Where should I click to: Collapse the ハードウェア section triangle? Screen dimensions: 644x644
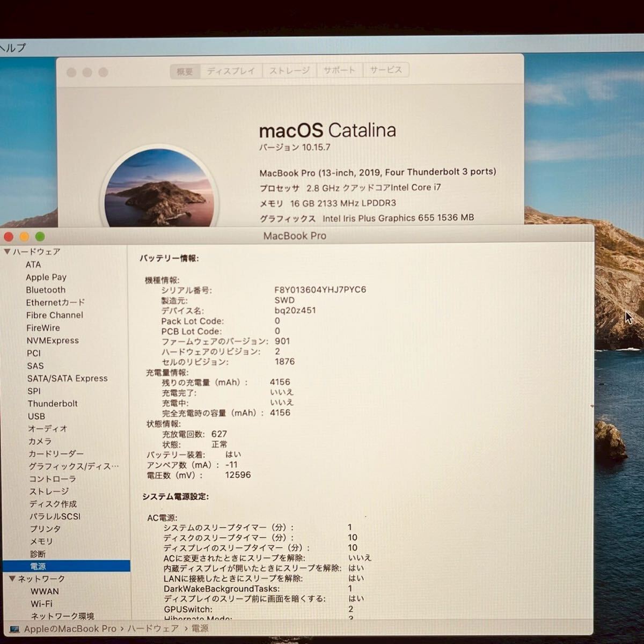[x=7, y=251]
